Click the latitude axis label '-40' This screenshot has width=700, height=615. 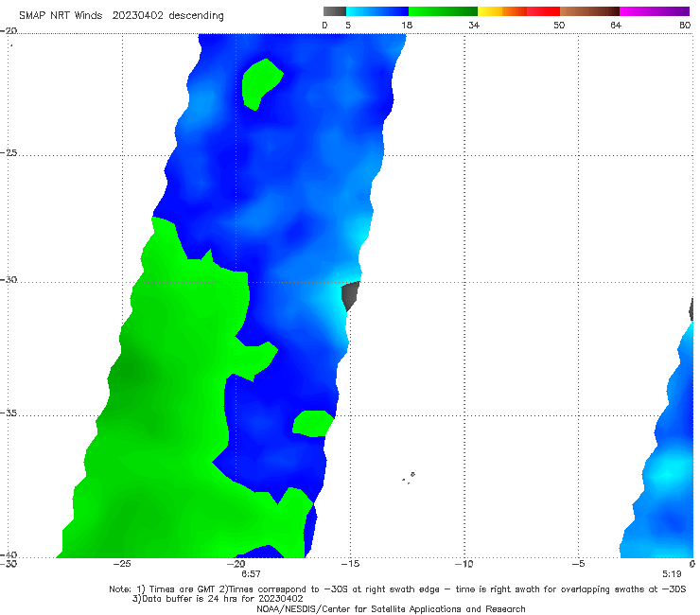point(9,554)
